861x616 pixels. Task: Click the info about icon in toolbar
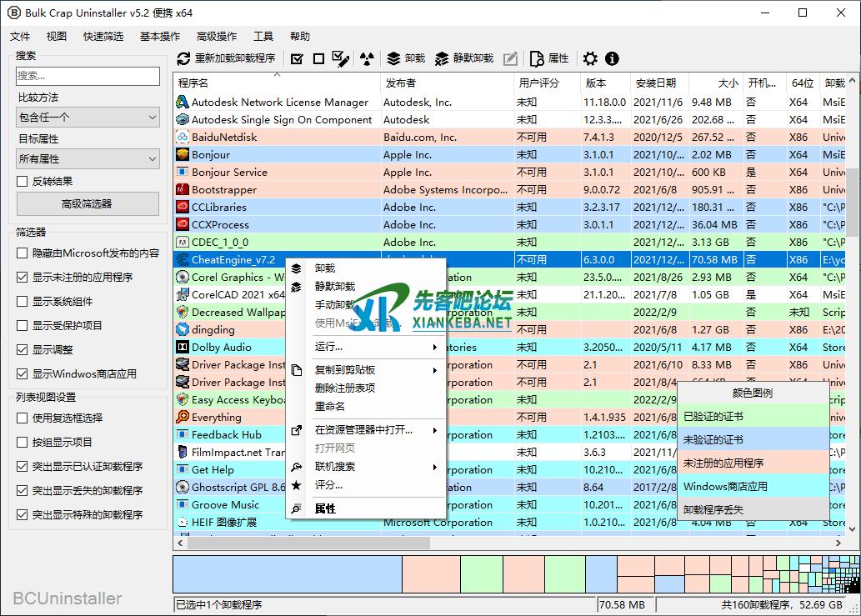click(612, 58)
